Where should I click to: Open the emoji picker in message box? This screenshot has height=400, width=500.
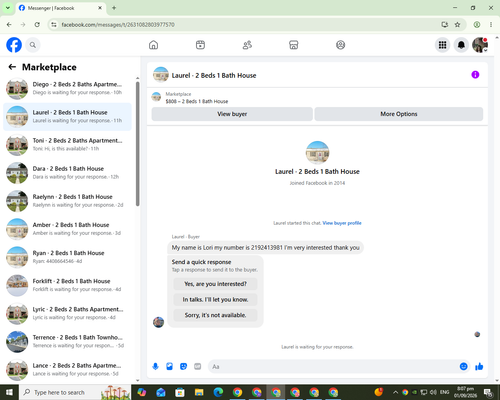[x=463, y=367]
